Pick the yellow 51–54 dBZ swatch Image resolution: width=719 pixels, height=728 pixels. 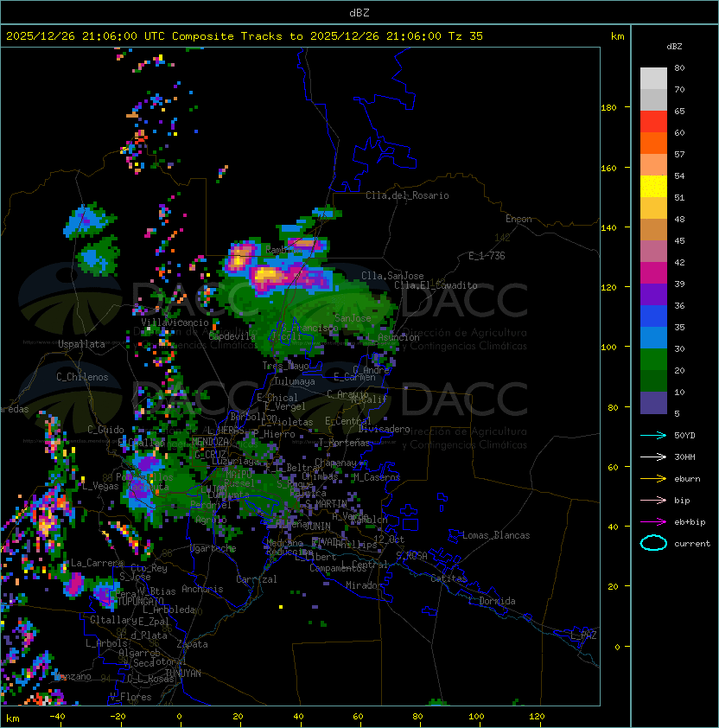(653, 186)
